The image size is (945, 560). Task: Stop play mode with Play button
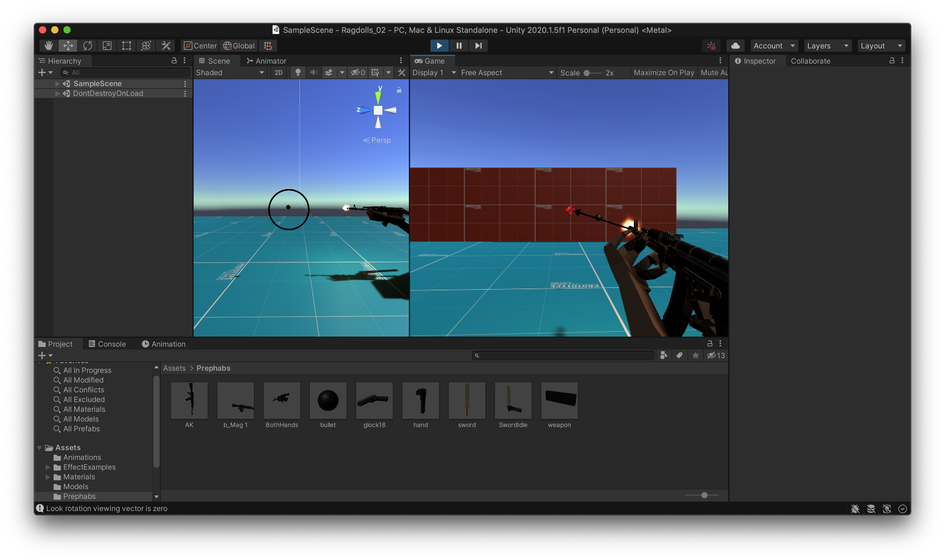coord(439,46)
